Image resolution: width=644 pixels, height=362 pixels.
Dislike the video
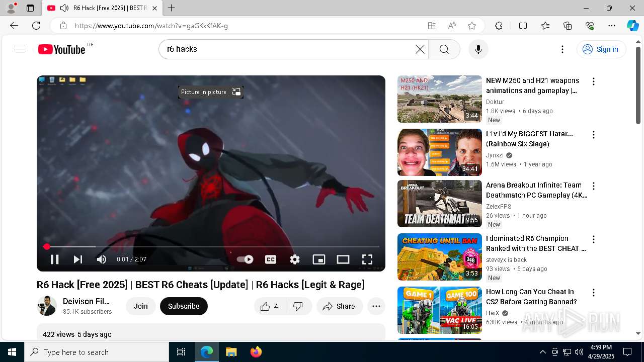tap(298, 306)
